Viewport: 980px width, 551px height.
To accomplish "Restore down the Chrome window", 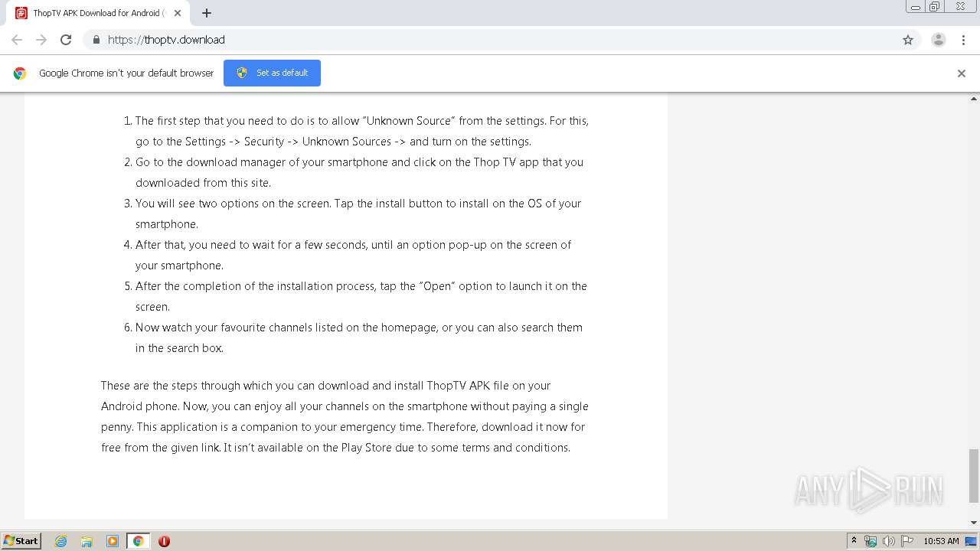I will [x=935, y=7].
